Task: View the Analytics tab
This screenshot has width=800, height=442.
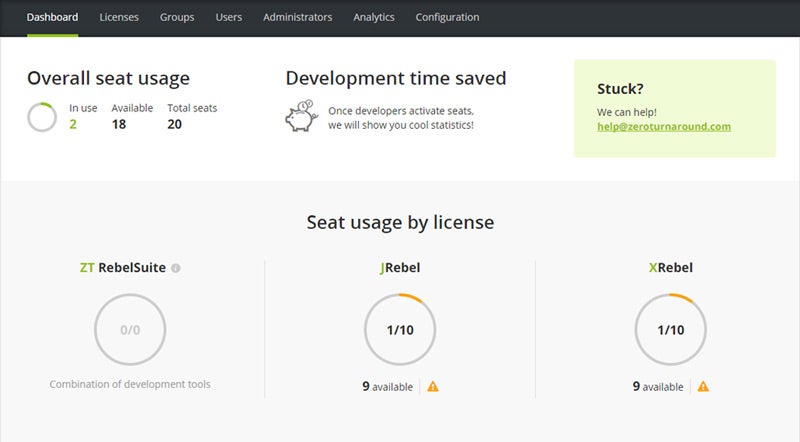Action: [374, 17]
